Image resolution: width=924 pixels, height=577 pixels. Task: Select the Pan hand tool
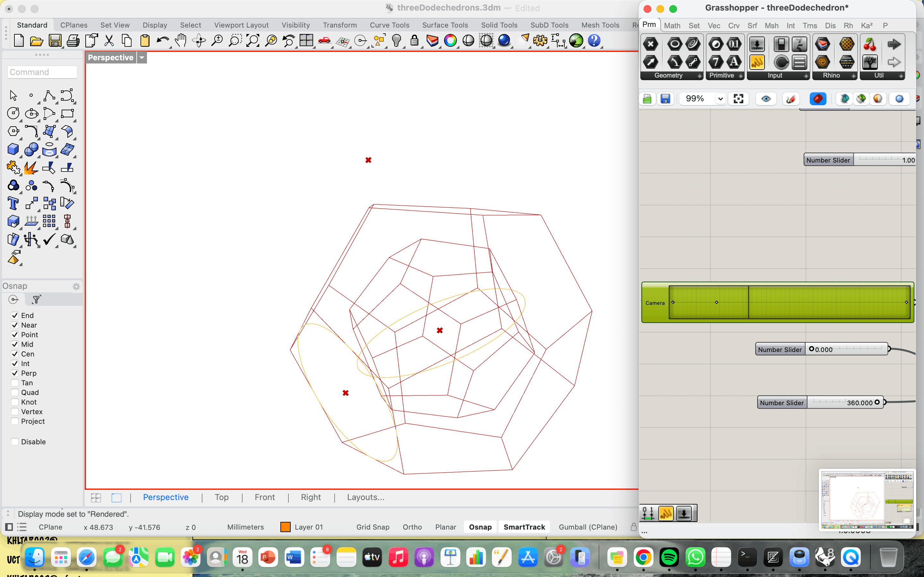[x=181, y=40]
